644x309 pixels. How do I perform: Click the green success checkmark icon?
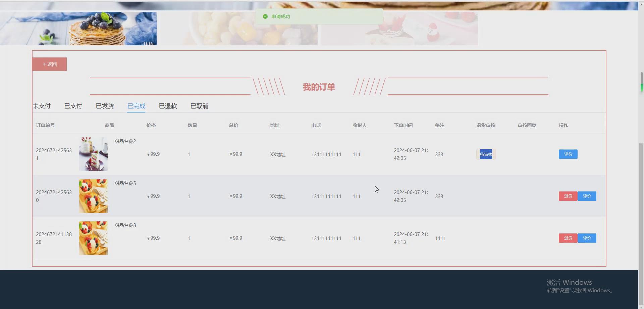click(x=265, y=16)
